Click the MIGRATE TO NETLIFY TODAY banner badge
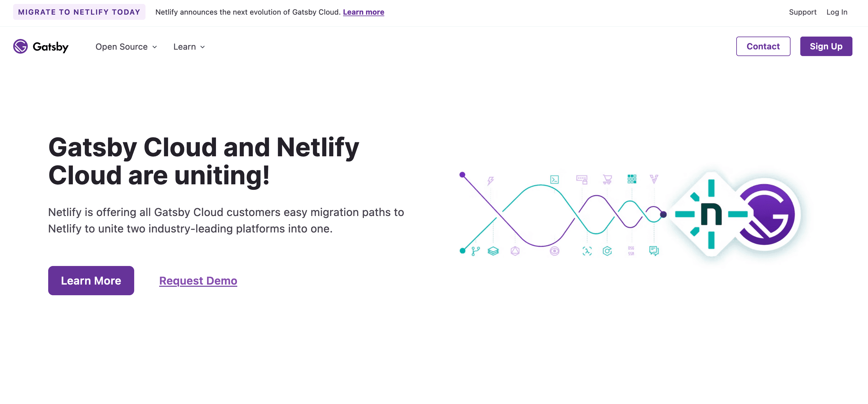Screen dimensions: 868x404 80,12
